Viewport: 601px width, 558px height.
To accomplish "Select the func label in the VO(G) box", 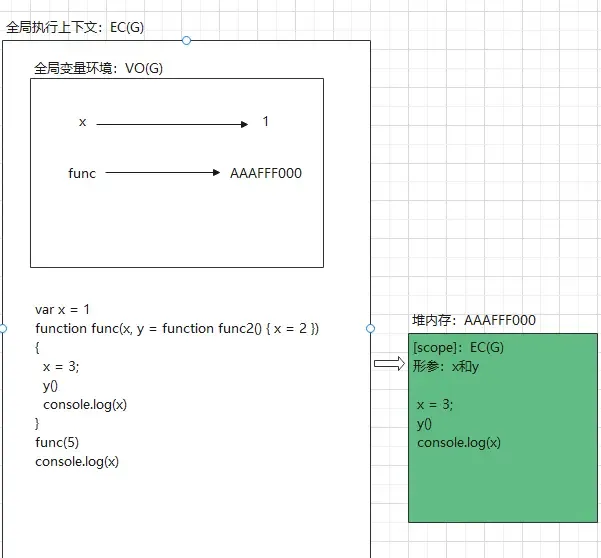I will point(82,173).
